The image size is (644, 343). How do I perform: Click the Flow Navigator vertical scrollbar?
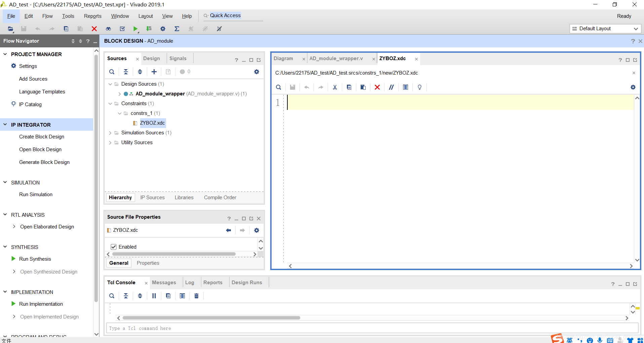[x=96, y=178]
